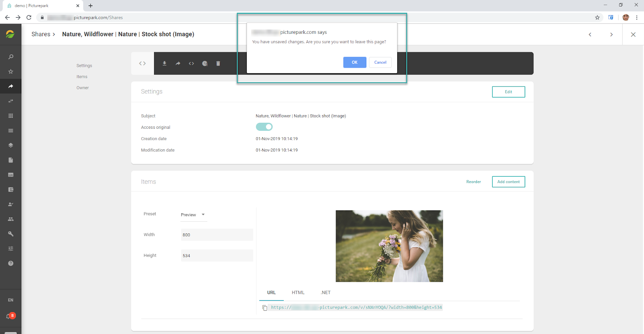644x334 pixels.
Task: Open the transfers double-arrow sidebar icon
Action: click(x=11, y=101)
